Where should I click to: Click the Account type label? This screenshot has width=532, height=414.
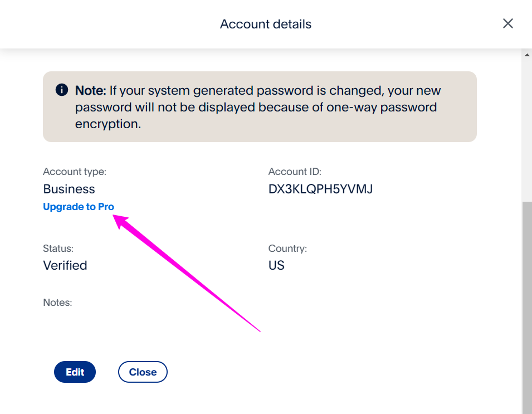[x=75, y=172]
